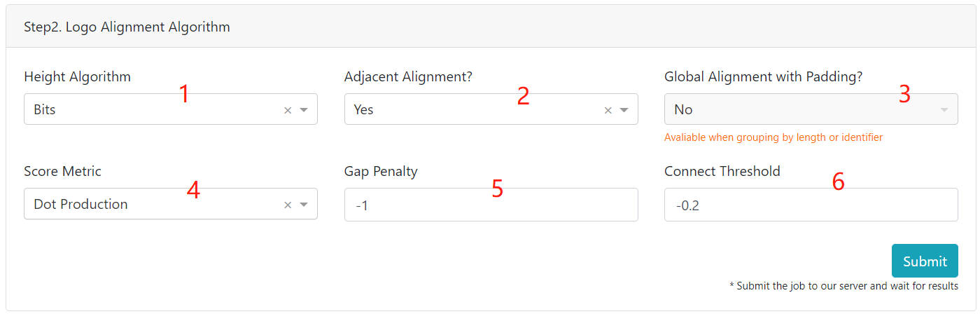Screen dimensions: 980x314
Task: Click the Global Alignment with Padding arrow
Action: (944, 110)
